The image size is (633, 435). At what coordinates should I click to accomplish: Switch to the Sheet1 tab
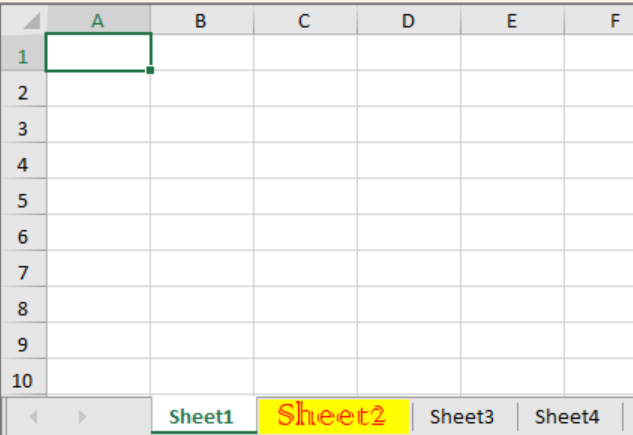(201, 417)
